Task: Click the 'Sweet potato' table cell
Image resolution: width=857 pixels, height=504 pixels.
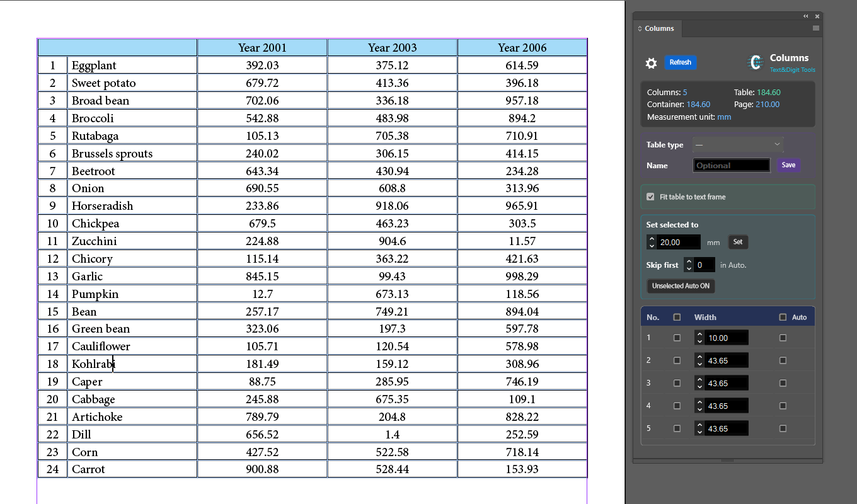Action: (132, 83)
